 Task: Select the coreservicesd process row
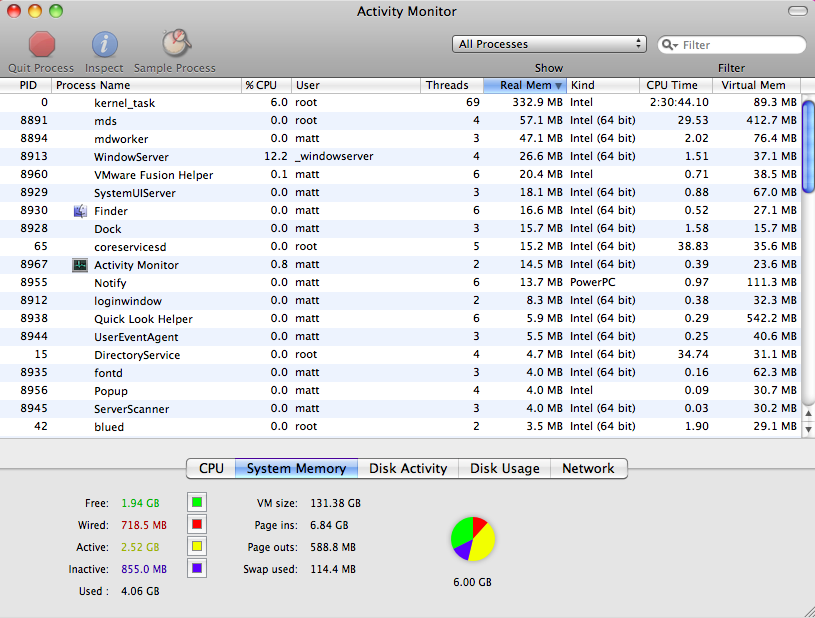(400, 247)
